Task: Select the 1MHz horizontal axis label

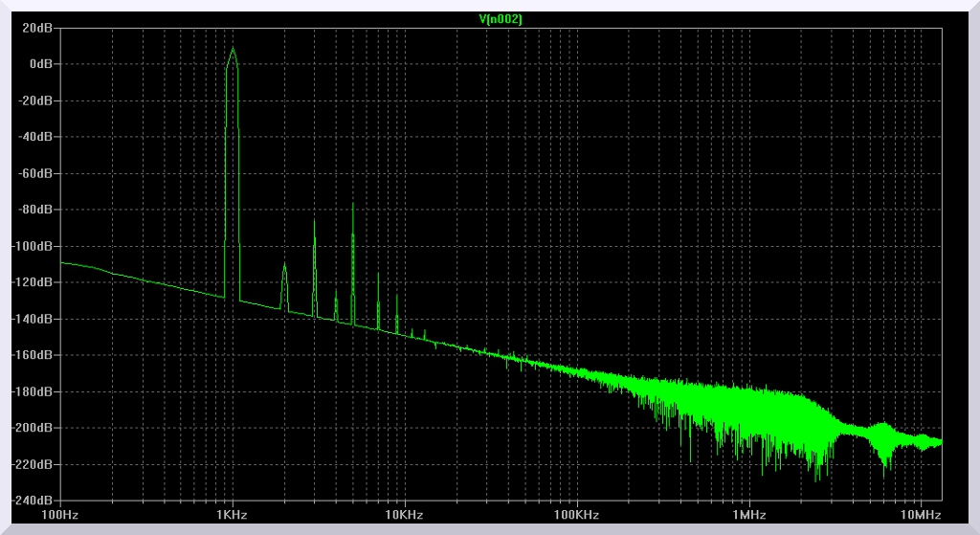Action: pyautogui.click(x=748, y=515)
